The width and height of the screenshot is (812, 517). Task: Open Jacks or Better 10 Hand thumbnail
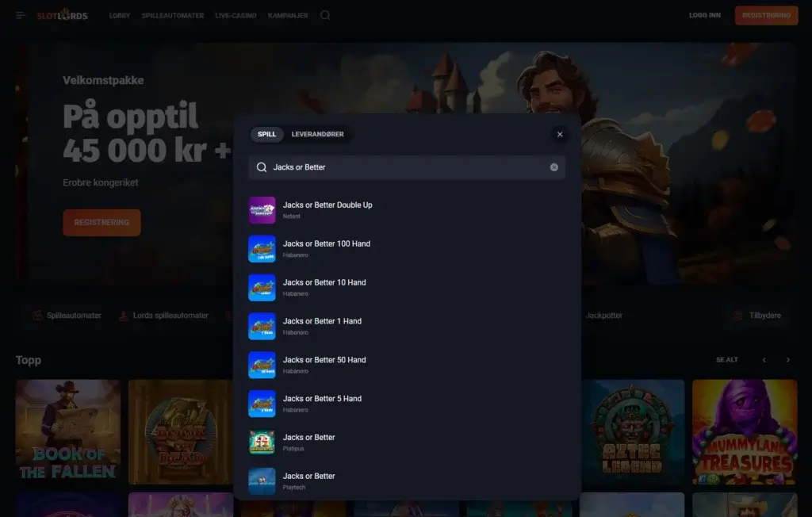click(262, 288)
